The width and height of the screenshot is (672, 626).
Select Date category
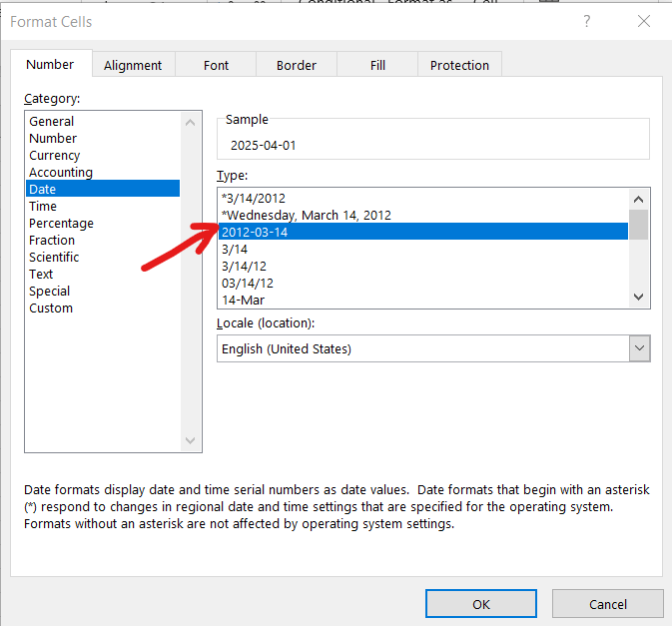(103, 189)
